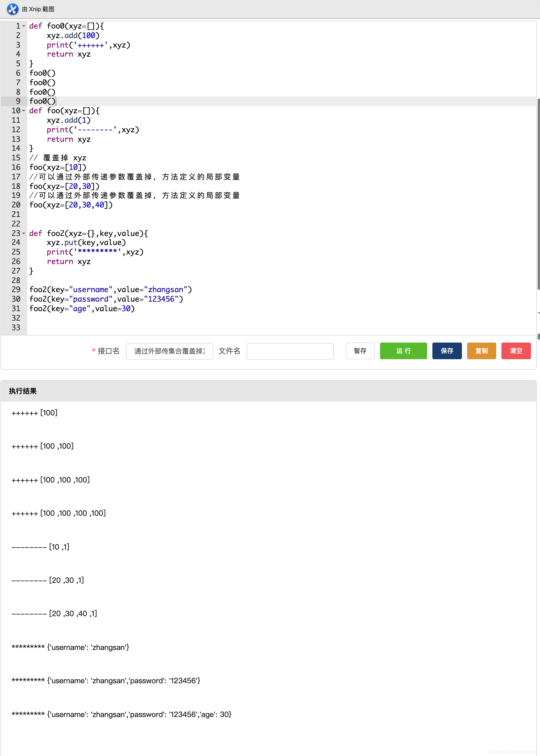Click the foo2 age call on line 31
This screenshot has height=756, width=540.
(82, 309)
